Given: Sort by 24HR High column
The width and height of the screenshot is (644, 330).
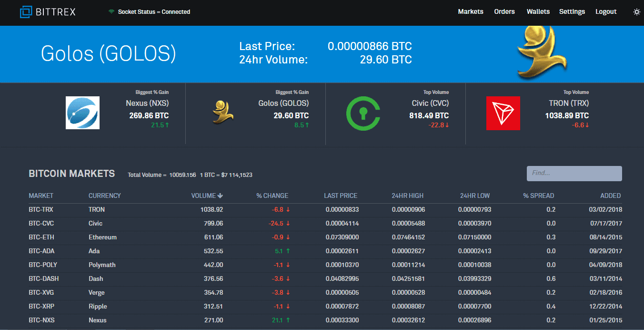Looking at the screenshot, I should 407,196.
